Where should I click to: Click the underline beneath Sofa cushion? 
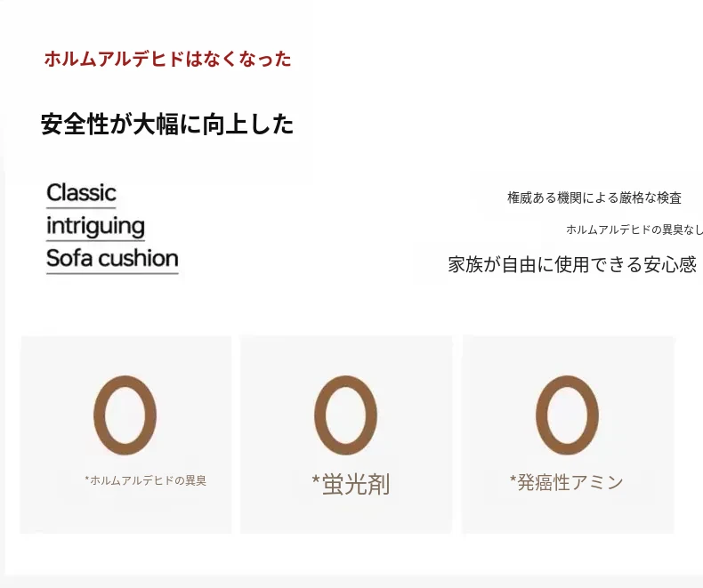[x=112, y=273]
